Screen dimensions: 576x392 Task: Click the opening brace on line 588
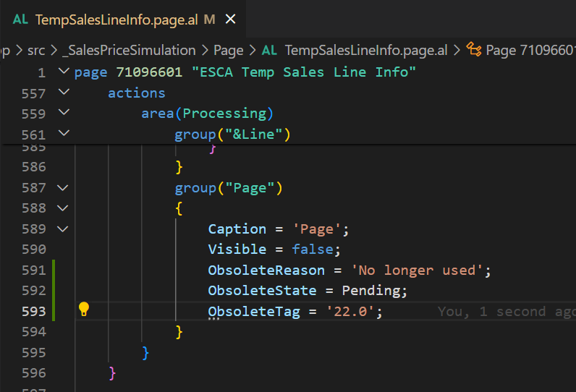point(179,208)
